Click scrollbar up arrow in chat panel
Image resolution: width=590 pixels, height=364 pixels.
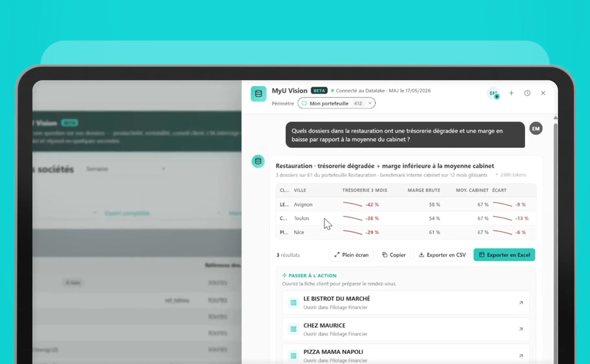(x=555, y=118)
